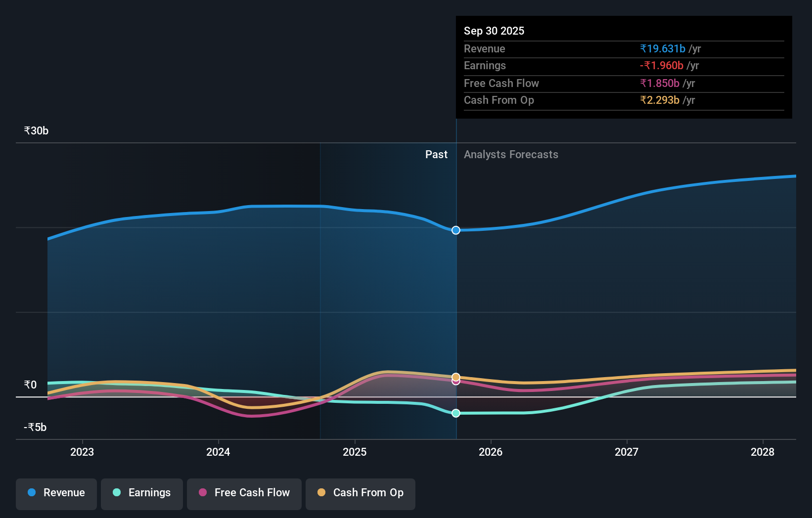Click the blue Revenue marker on the chart
812x518 pixels.
point(455,230)
